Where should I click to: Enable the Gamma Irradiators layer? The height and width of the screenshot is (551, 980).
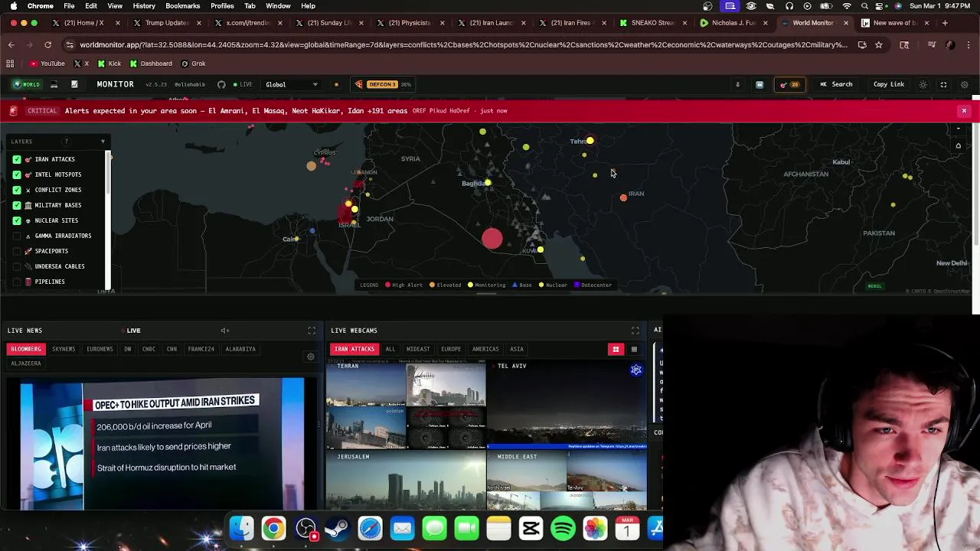click(x=17, y=236)
